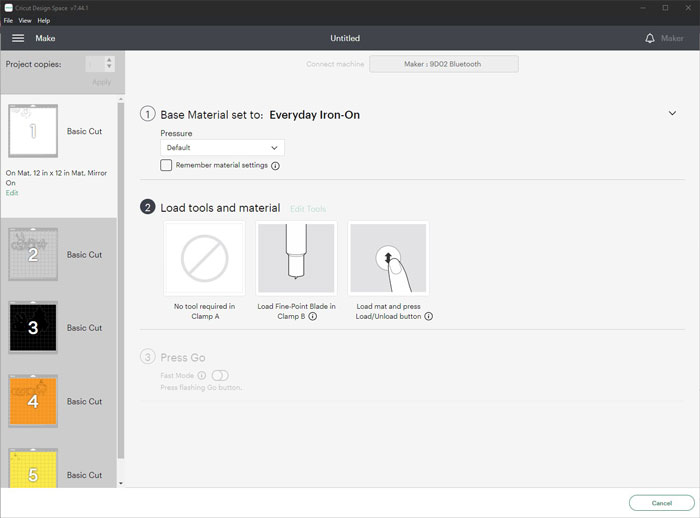Click the Press flashing Go button text
Viewport: 700px width, 518px height.
click(201, 388)
